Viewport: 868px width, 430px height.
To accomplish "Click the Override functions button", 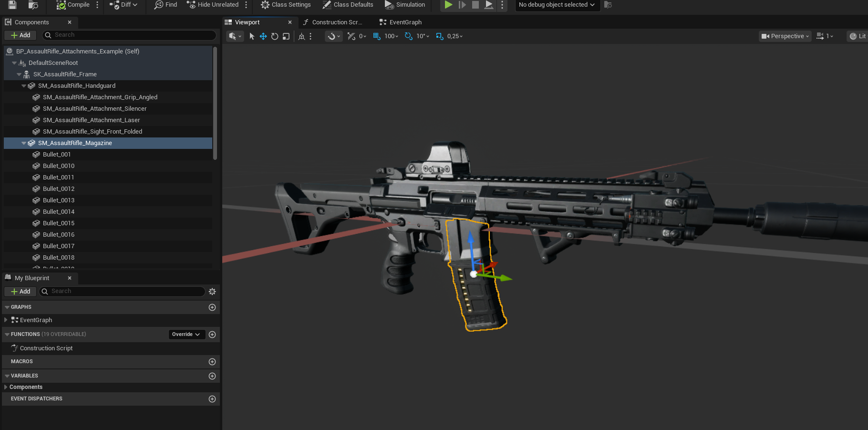I will click(x=186, y=335).
